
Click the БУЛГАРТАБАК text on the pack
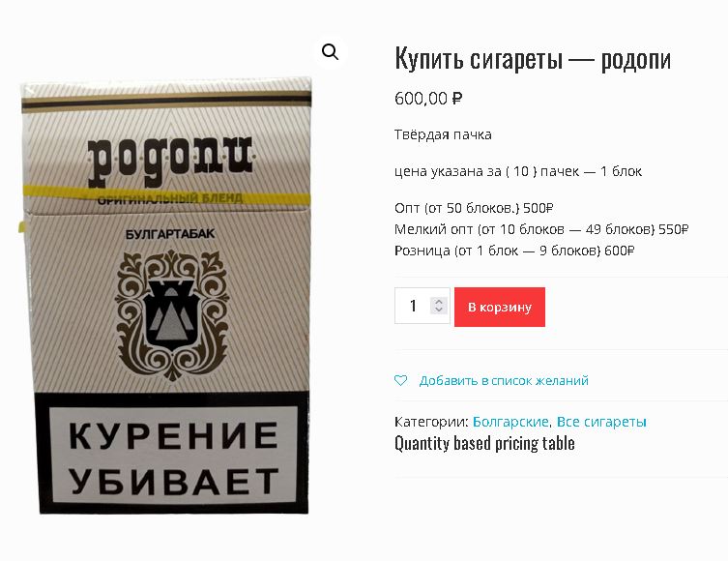point(170,234)
